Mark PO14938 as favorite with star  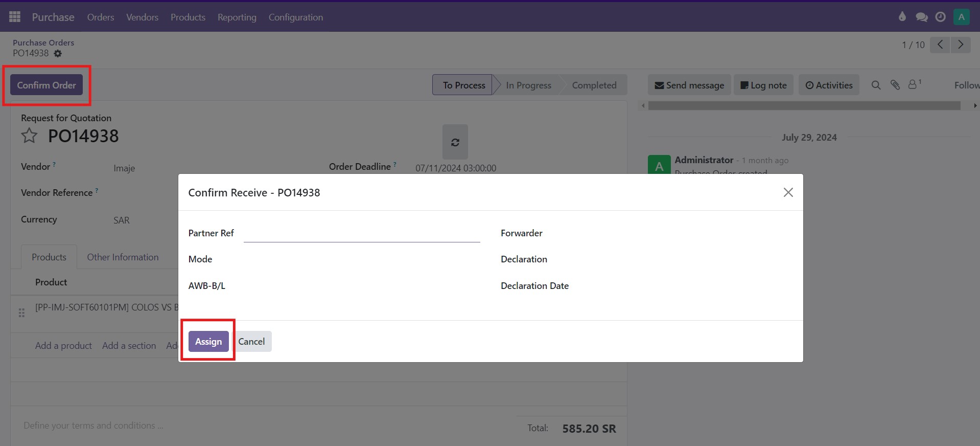pyautogui.click(x=29, y=136)
